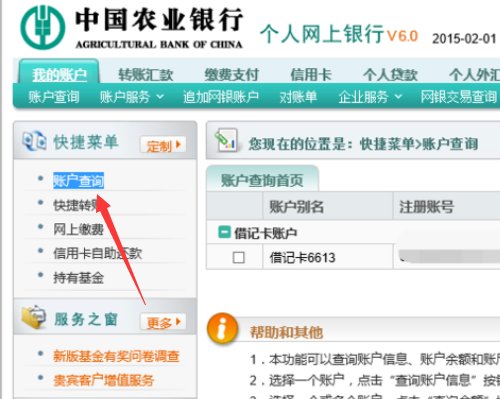Click 持有基金 in the quick menu
This screenshot has height=399, width=500.
click(79, 278)
